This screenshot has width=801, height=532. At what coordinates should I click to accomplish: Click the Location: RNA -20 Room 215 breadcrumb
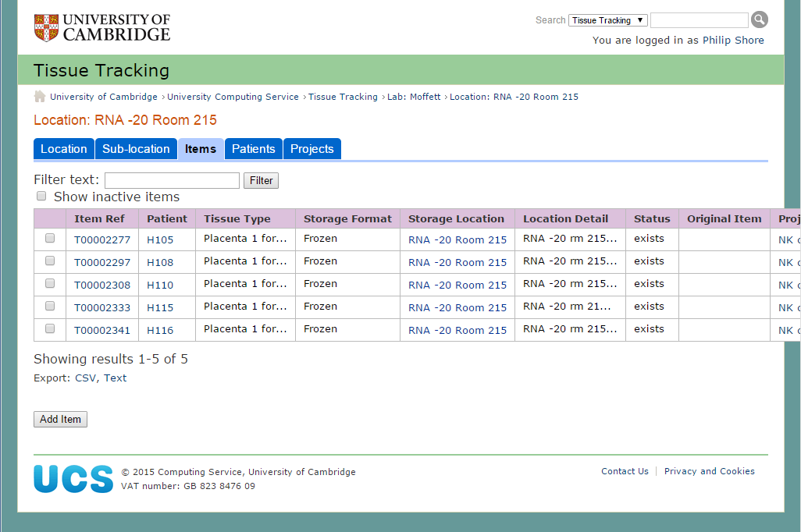514,97
